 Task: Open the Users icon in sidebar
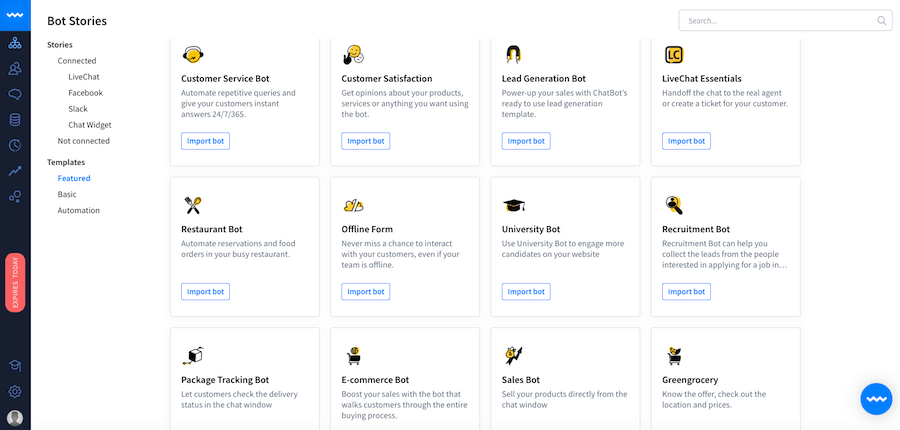click(15, 69)
